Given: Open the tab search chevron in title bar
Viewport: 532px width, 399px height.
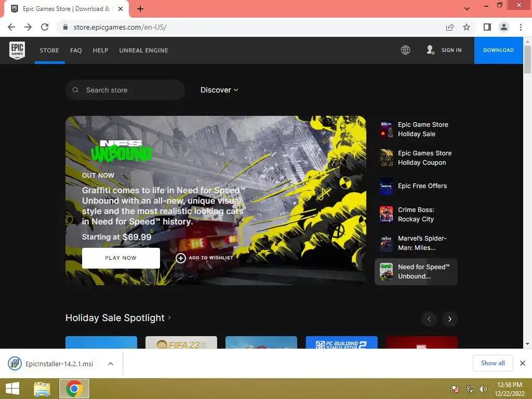Looking at the screenshot, I should pos(467,9).
